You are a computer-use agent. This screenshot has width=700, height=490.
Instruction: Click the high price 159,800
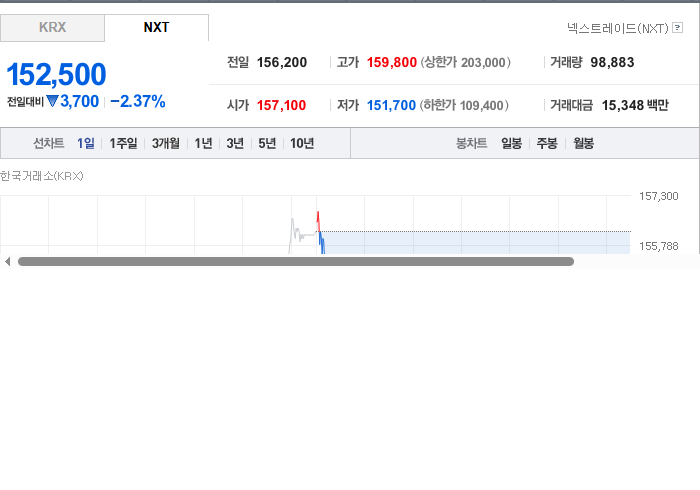point(392,62)
